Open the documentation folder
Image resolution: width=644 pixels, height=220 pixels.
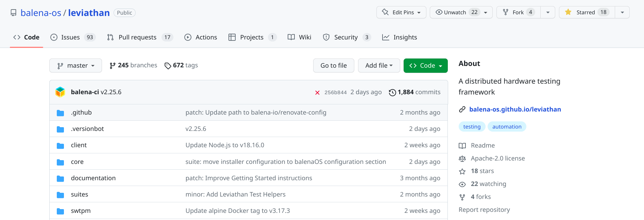(x=93, y=178)
